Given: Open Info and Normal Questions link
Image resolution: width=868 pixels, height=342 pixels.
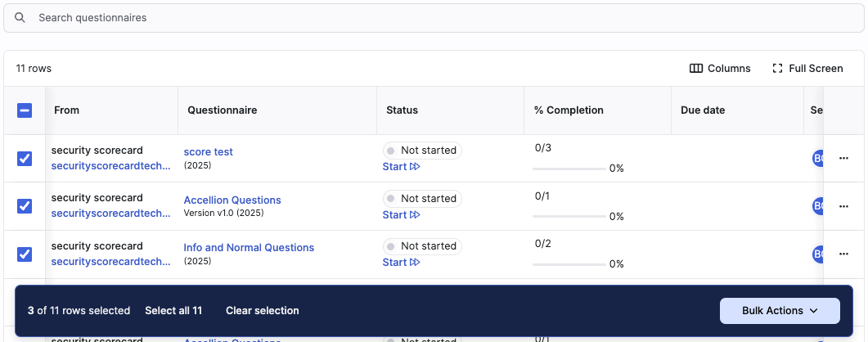Looking at the screenshot, I should 249,247.
